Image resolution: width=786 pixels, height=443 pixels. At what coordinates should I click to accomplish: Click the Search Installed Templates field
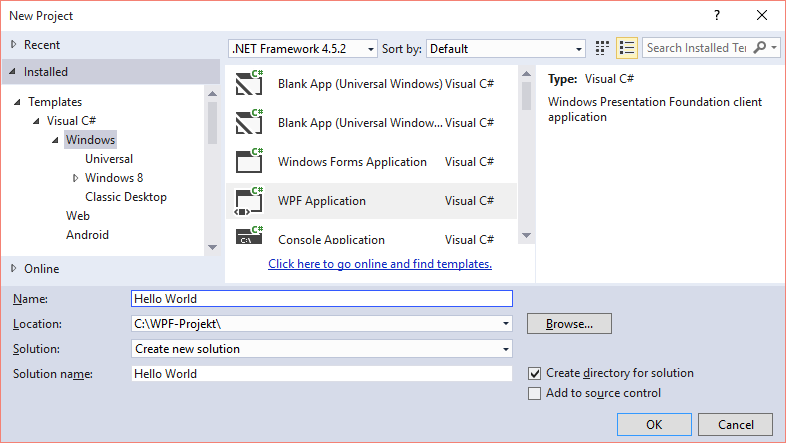pyautogui.click(x=697, y=48)
